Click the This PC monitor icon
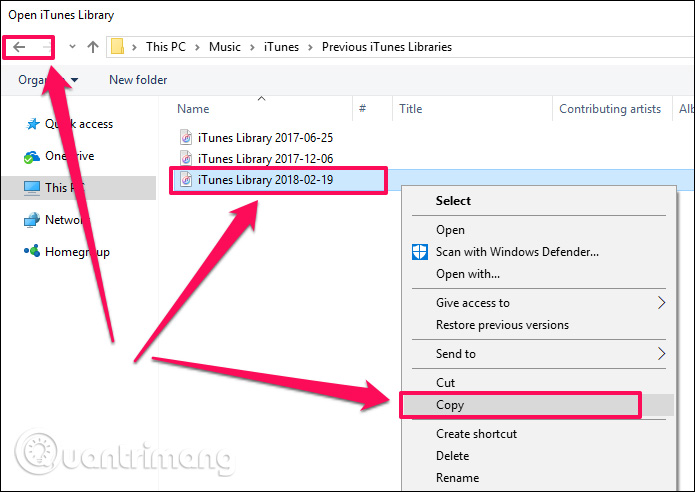The height and width of the screenshot is (492, 695). (x=31, y=188)
